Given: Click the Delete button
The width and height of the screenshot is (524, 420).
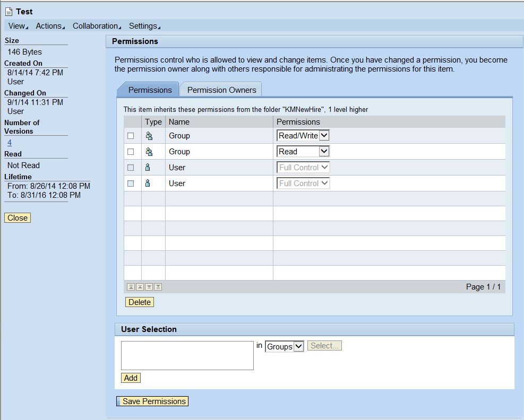Looking at the screenshot, I should click(140, 302).
